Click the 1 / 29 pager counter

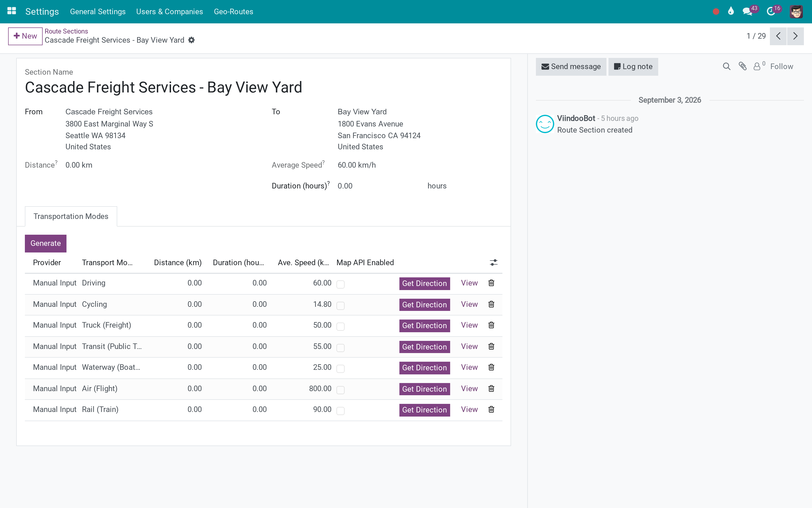point(756,36)
